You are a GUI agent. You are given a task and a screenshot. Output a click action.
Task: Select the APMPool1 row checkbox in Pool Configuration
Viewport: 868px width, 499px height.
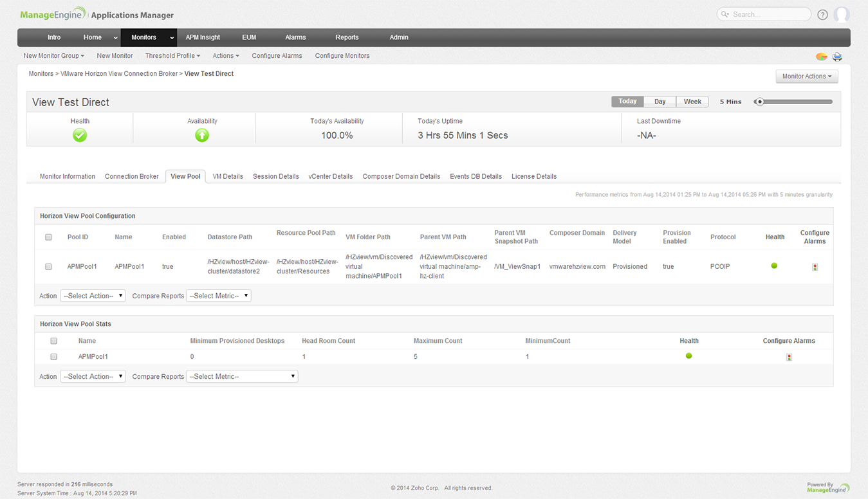pyautogui.click(x=48, y=266)
